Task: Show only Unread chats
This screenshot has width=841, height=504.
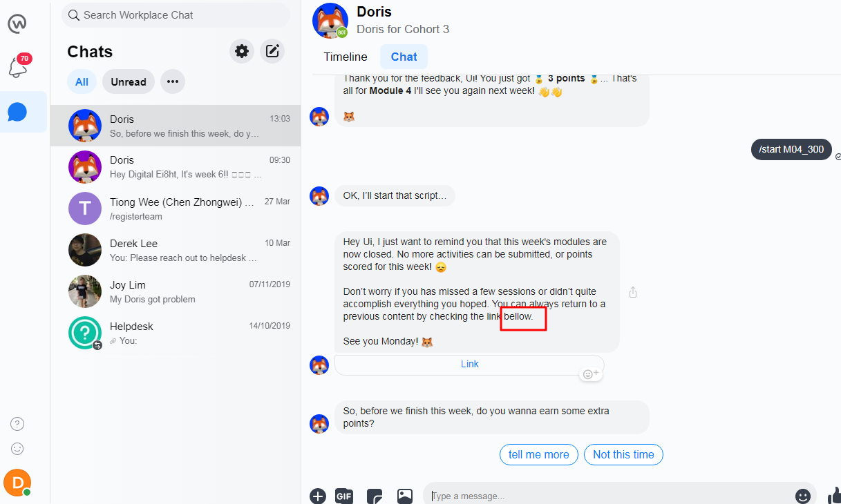Action: pos(129,81)
